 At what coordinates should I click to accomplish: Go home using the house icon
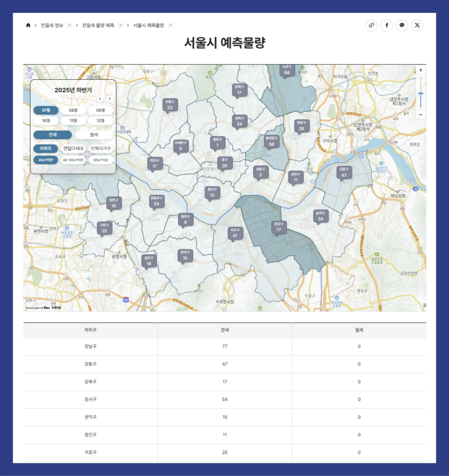pos(27,25)
